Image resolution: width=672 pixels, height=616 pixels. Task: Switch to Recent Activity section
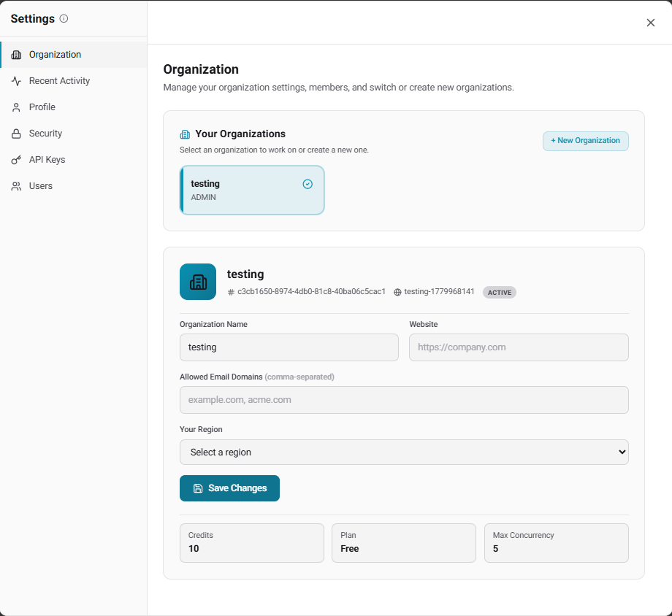pyautogui.click(x=74, y=81)
